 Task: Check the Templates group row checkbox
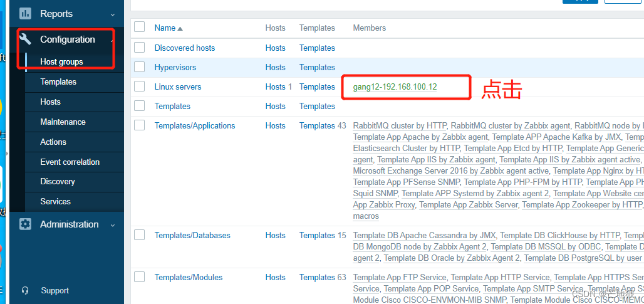[x=140, y=105]
